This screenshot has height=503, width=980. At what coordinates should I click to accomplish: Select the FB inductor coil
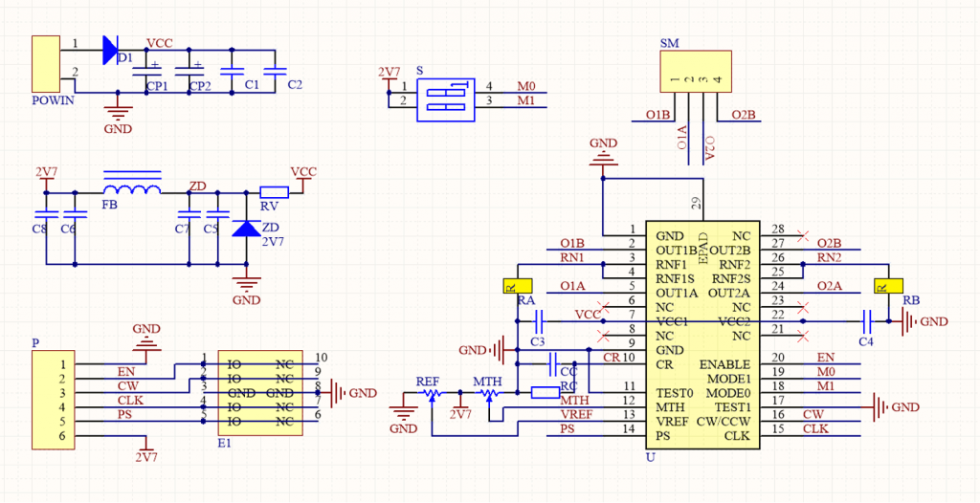(x=131, y=187)
